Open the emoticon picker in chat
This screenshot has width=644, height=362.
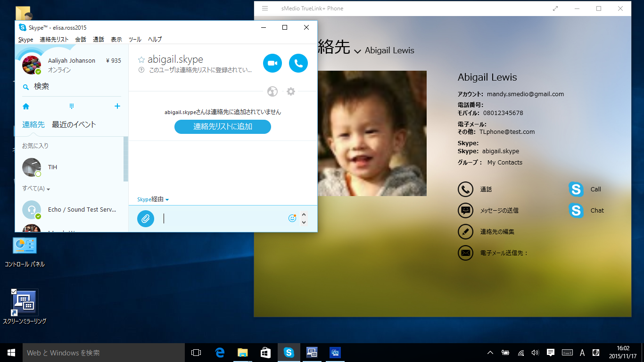coord(292,218)
